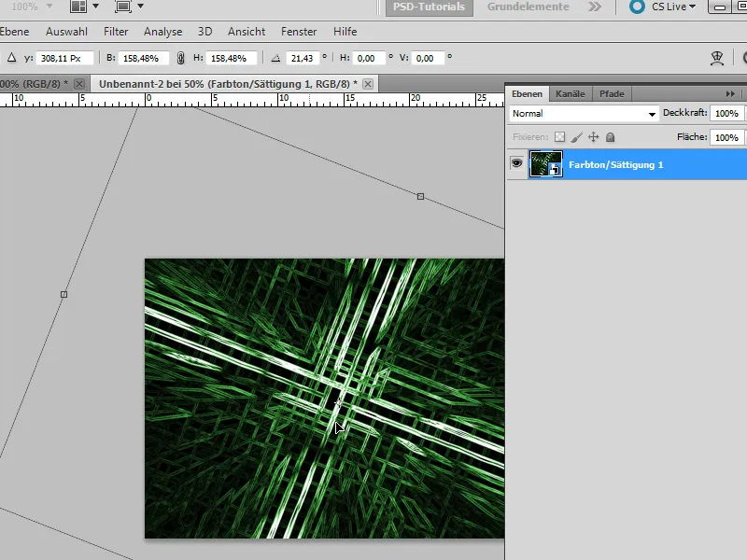747x560 pixels.
Task: Click the Screen Mode icon
Action: [123, 7]
